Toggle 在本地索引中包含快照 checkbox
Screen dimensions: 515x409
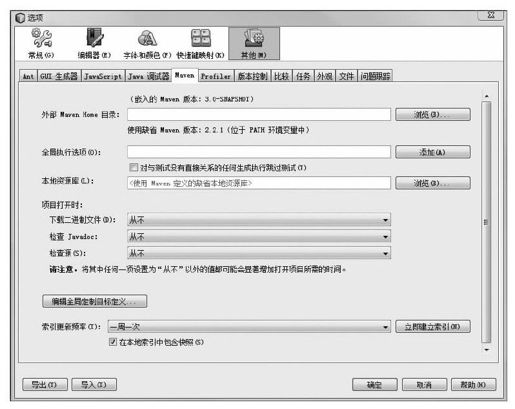pyautogui.click(x=113, y=342)
